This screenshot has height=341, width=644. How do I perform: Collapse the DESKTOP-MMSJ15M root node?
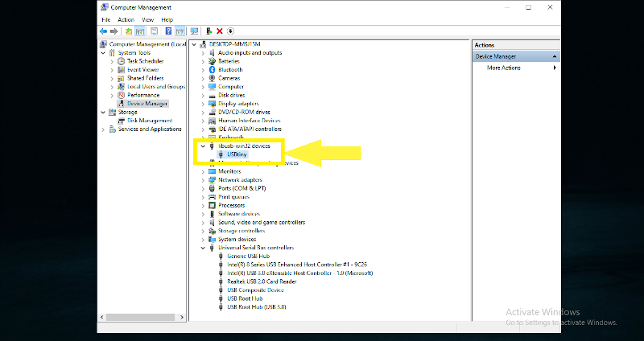click(x=194, y=44)
